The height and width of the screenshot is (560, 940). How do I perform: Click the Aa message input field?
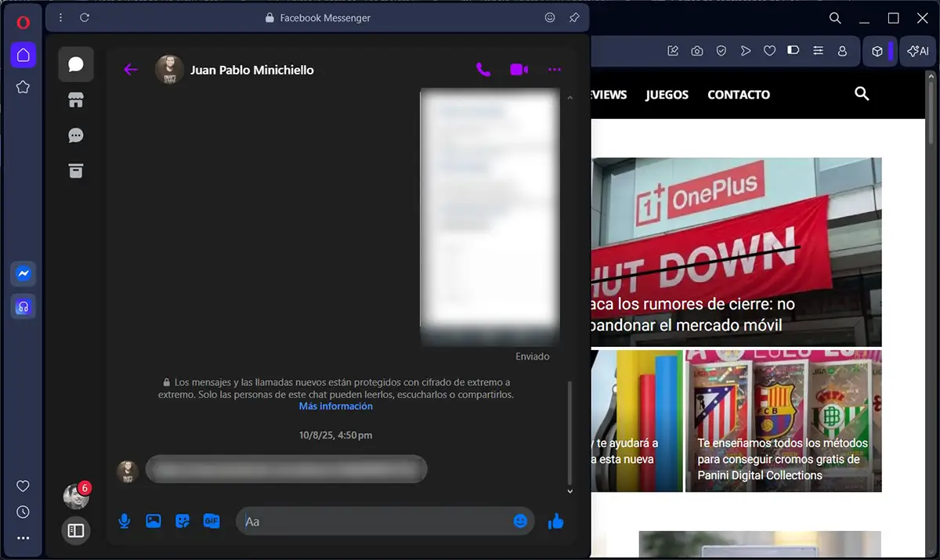click(376, 520)
